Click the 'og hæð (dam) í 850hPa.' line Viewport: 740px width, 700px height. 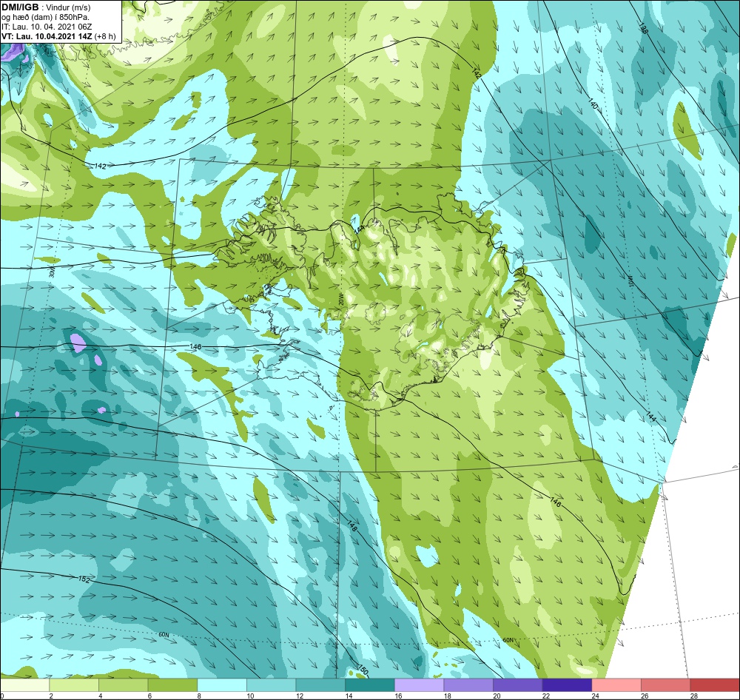coord(45,17)
